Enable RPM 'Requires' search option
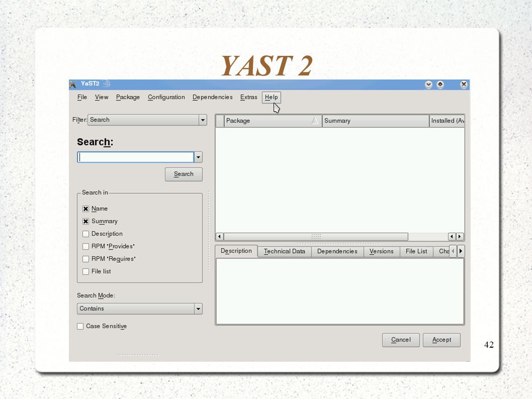The width and height of the screenshot is (532, 399). (x=86, y=259)
